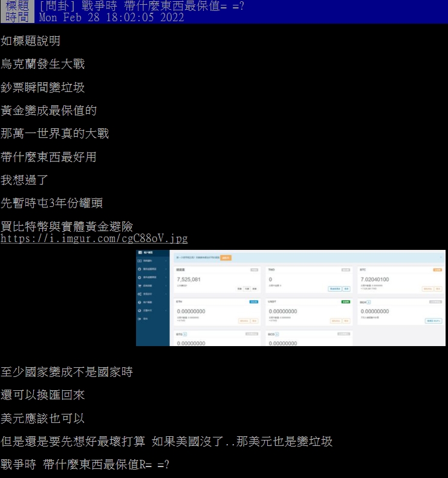This screenshot has width=448, height=478.
Task: Select the post title text '[問卦] 戰爭時 帶什麼東西最保值= =?'
Action: (x=142, y=6)
